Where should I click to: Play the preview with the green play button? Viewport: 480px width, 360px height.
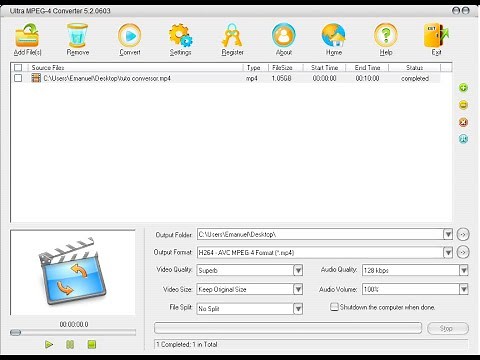pyautogui.click(x=49, y=344)
